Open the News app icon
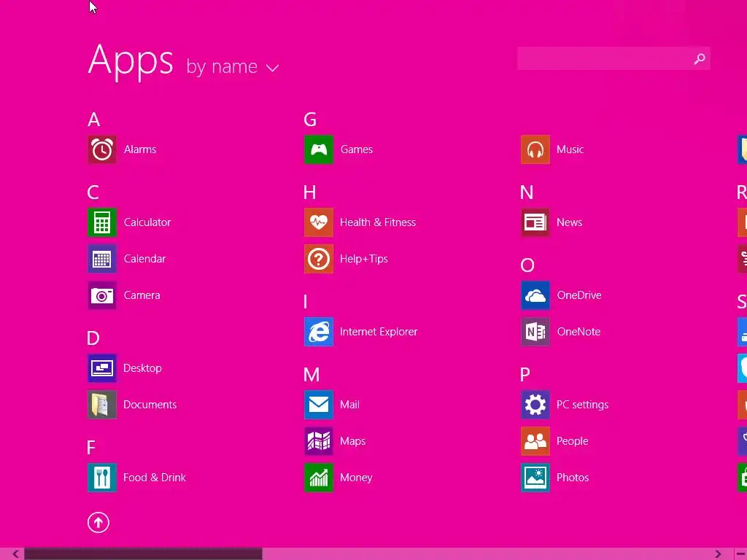 pos(535,222)
